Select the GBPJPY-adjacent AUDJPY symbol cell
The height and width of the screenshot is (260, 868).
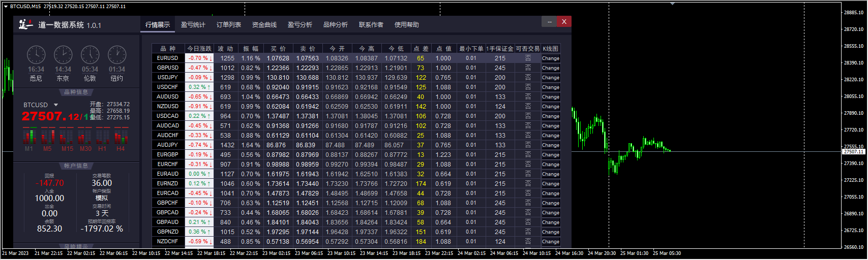point(168,145)
